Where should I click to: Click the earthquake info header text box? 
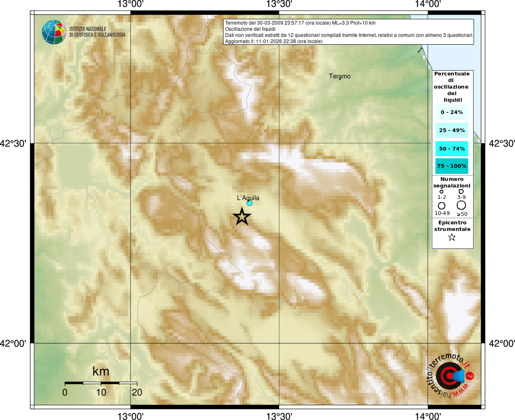[349, 32]
